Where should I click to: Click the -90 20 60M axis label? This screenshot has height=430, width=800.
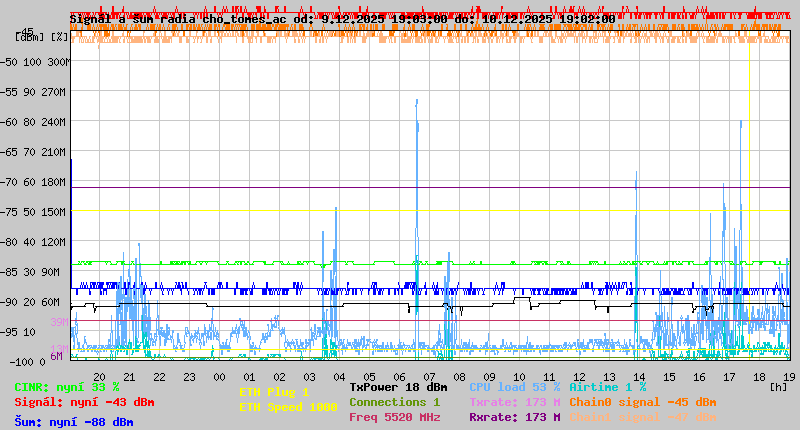point(30,302)
